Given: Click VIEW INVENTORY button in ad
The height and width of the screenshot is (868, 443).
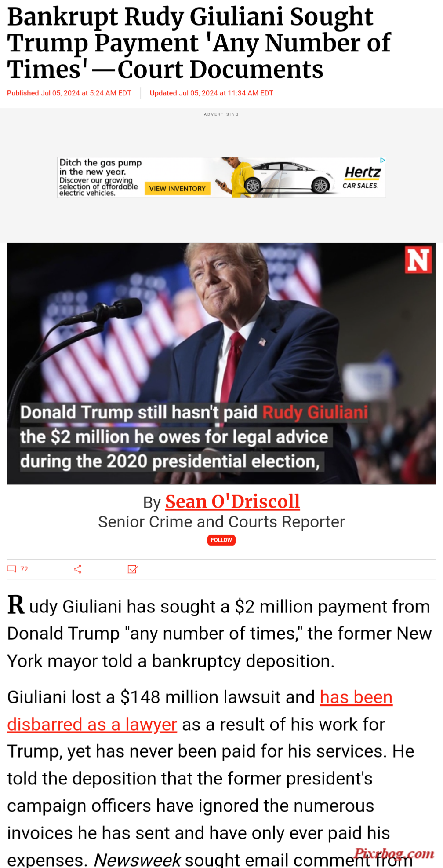Looking at the screenshot, I should point(178,188).
